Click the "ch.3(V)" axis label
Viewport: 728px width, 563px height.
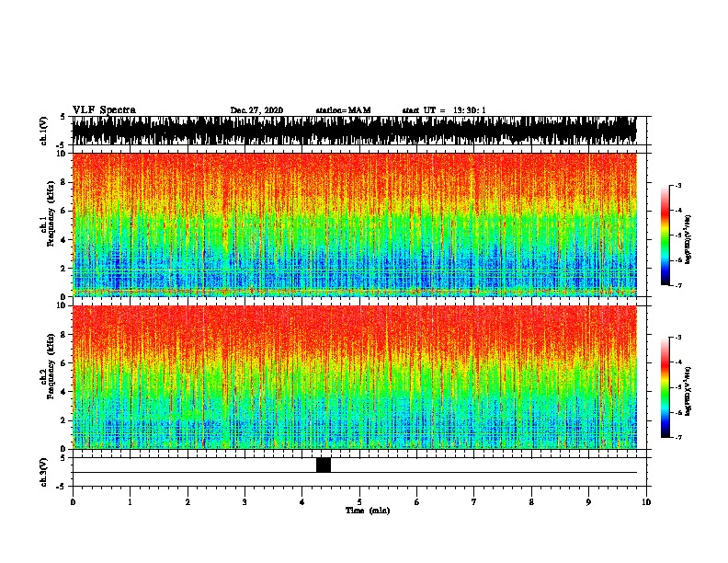click(x=44, y=472)
